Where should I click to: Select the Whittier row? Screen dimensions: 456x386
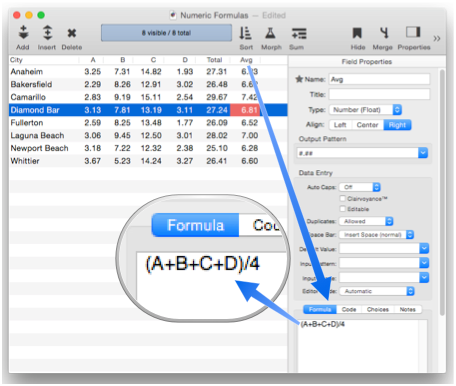coord(148,161)
